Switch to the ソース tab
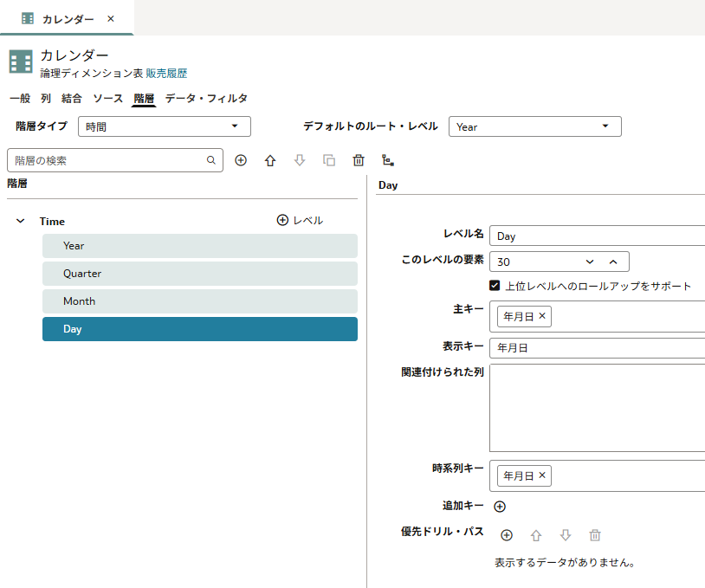705x588 pixels. click(x=108, y=98)
